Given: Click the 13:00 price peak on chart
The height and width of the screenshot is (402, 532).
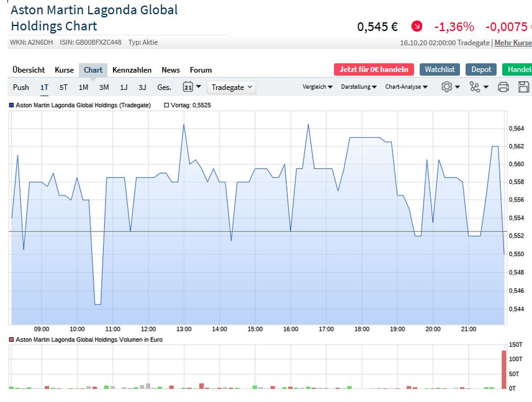Looking at the screenshot, I should pyautogui.click(x=184, y=125).
